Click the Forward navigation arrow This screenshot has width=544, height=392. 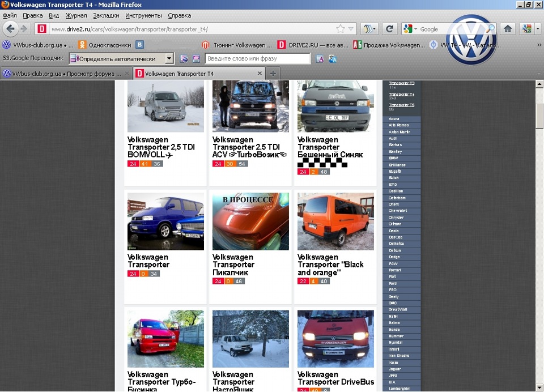(24, 29)
